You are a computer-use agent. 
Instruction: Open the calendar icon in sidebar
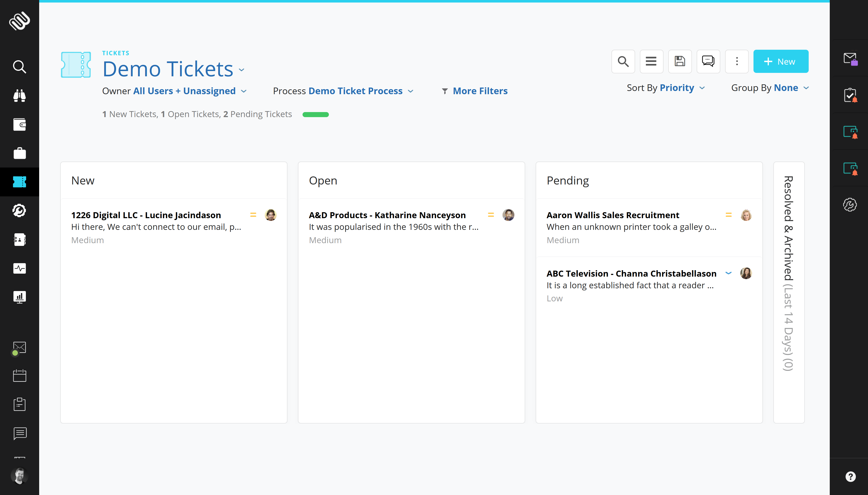(19, 376)
